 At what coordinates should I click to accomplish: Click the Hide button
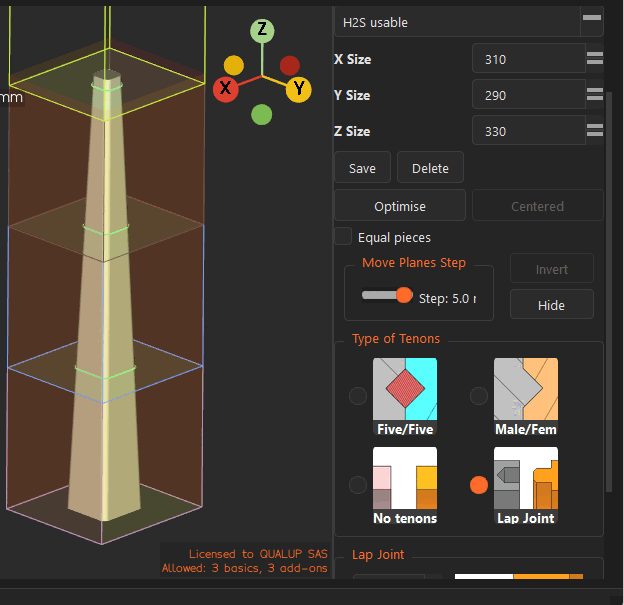point(552,305)
